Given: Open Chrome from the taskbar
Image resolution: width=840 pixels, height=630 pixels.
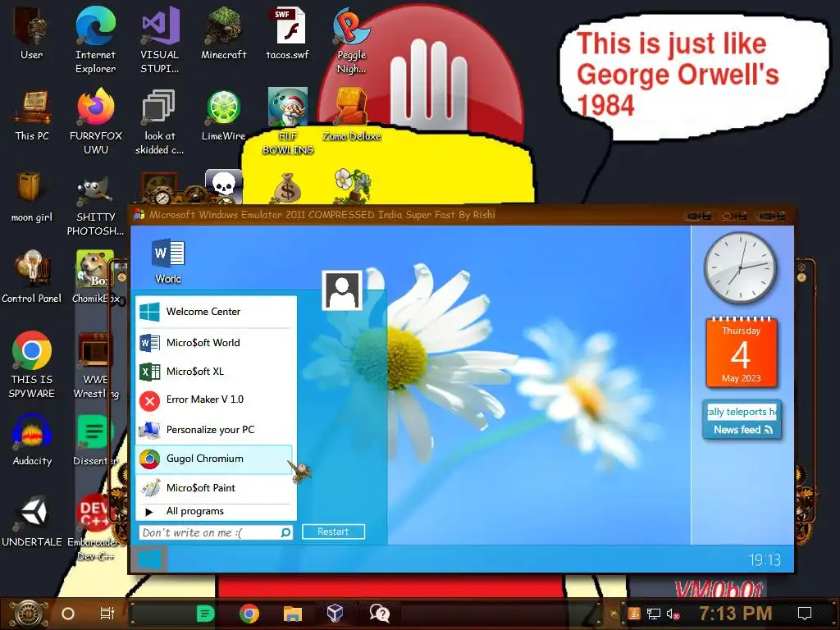Looking at the screenshot, I should point(249,614).
